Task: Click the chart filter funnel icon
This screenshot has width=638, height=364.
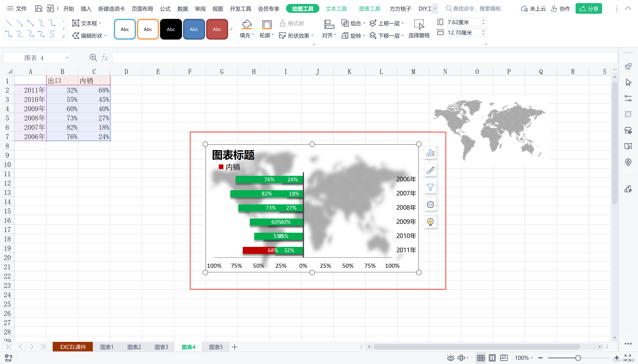Action: tap(430, 188)
